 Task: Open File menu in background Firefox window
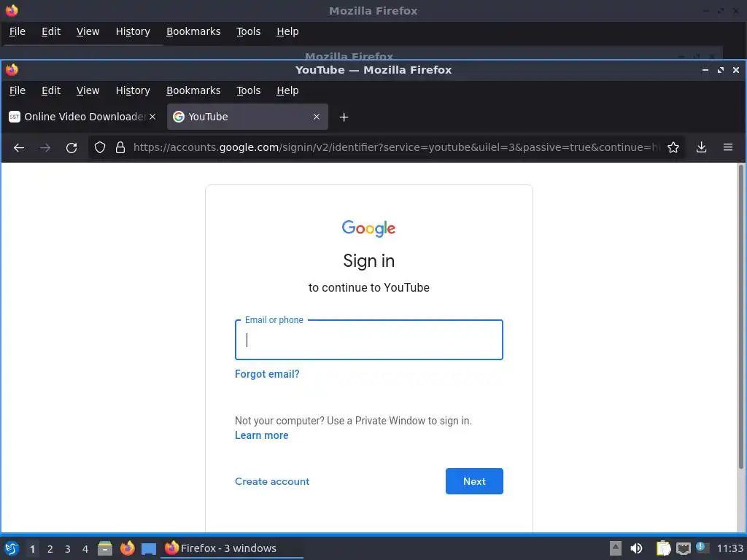[x=18, y=31]
